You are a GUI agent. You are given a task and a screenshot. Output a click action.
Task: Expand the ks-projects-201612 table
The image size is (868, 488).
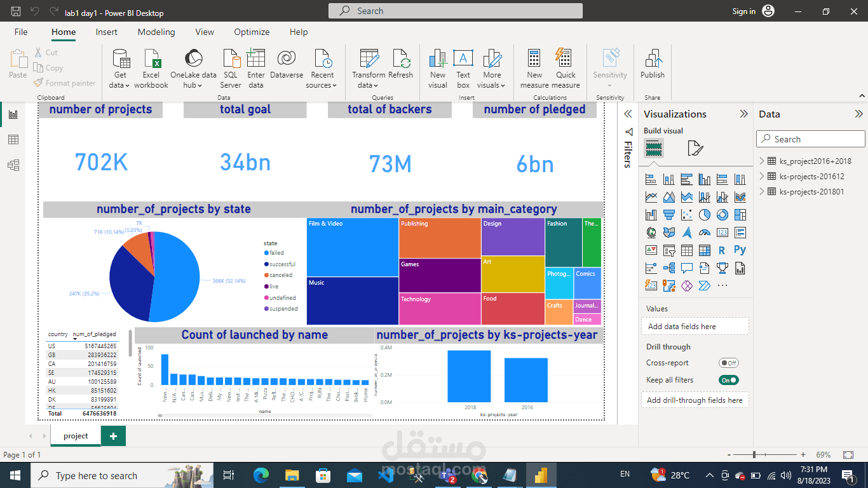click(762, 176)
